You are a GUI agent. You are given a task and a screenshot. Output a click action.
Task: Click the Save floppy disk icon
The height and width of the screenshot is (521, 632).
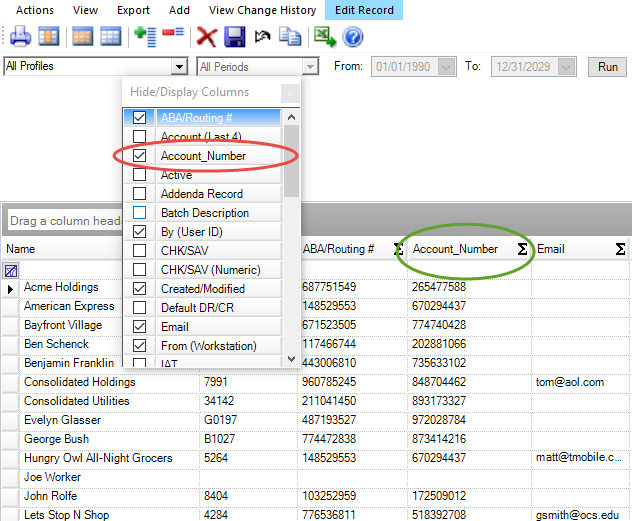coord(235,38)
